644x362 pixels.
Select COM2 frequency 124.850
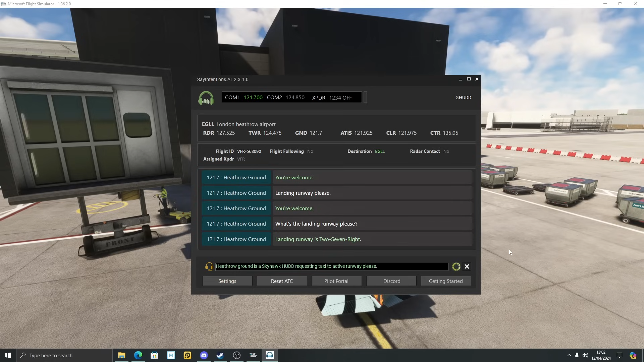click(x=295, y=98)
